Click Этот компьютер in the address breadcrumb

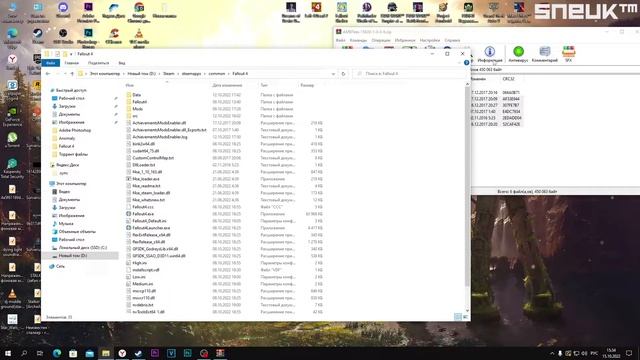pos(105,74)
